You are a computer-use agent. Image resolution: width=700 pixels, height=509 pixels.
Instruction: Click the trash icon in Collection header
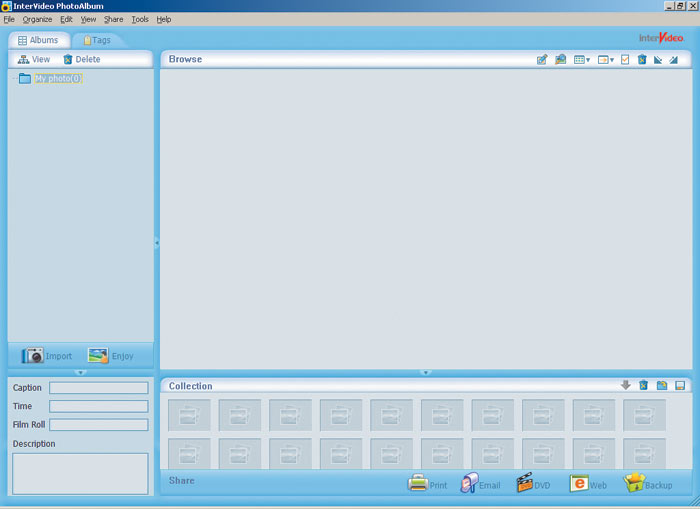[643, 385]
